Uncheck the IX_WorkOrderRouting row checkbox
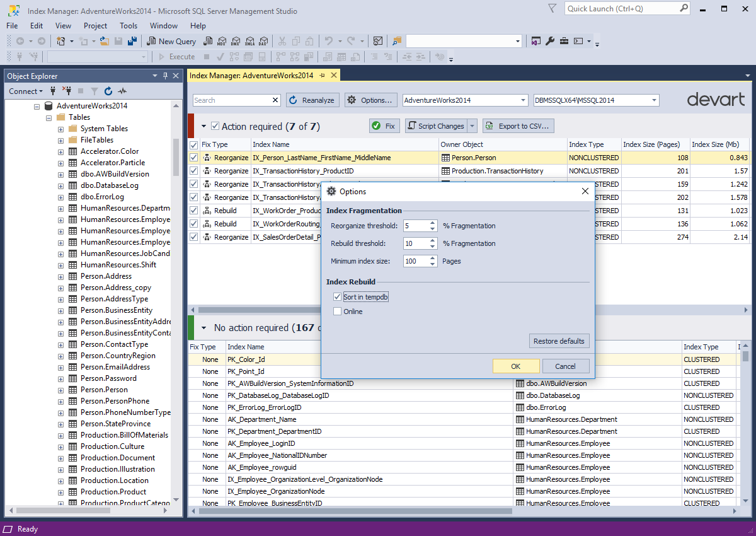Image resolution: width=756 pixels, height=536 pixels. (194, 224)
